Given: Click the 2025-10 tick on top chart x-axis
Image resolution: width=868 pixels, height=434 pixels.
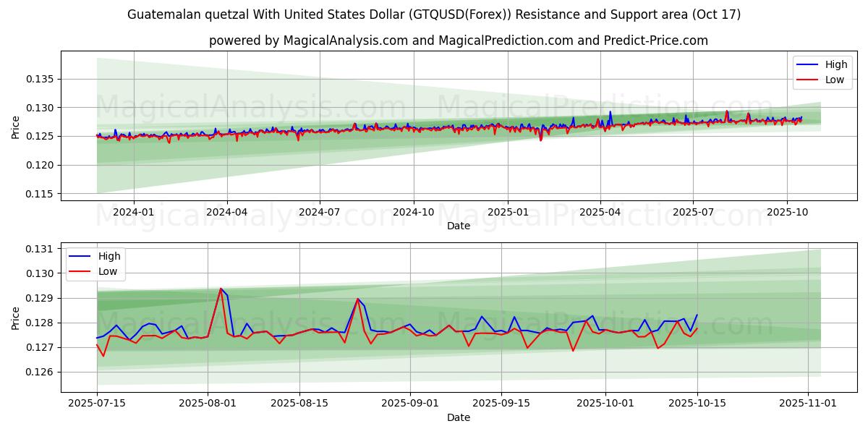Looking at the screenshot, I should [x=786, y=212].
